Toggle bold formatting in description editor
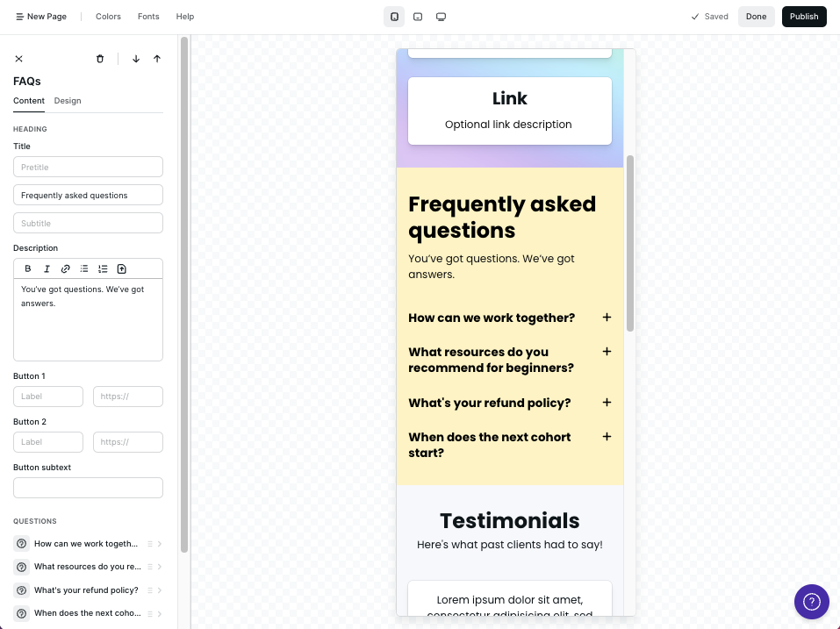The width and height of the screenshot is (840, 629). (28, 268)
